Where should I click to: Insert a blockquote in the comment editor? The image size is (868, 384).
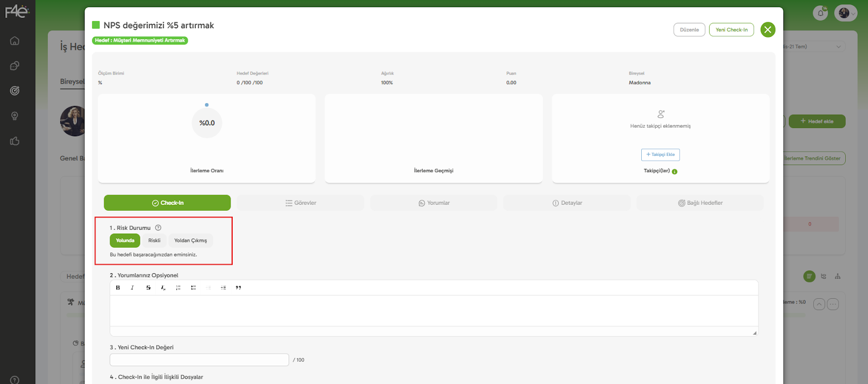pos(238,288)
